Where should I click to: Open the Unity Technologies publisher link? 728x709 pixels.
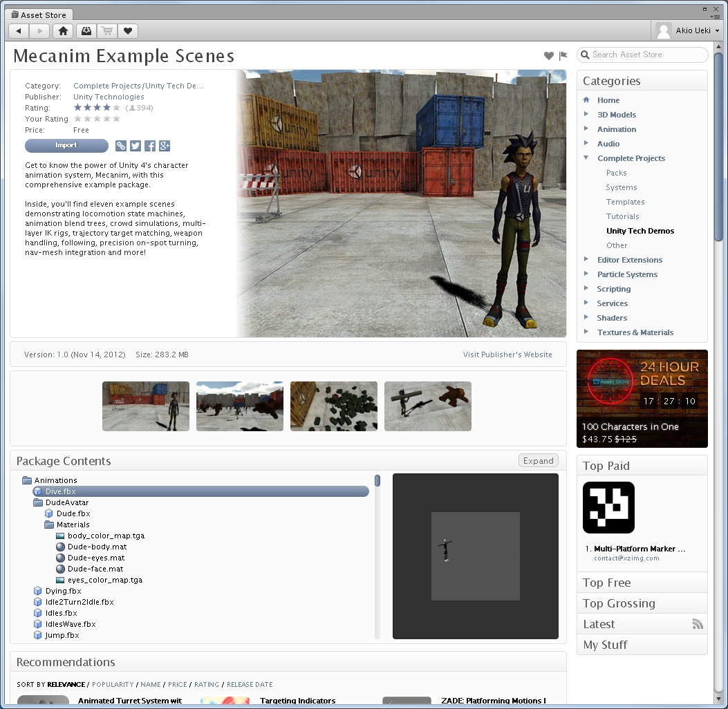pyautogui.click(x=109, y=97)
